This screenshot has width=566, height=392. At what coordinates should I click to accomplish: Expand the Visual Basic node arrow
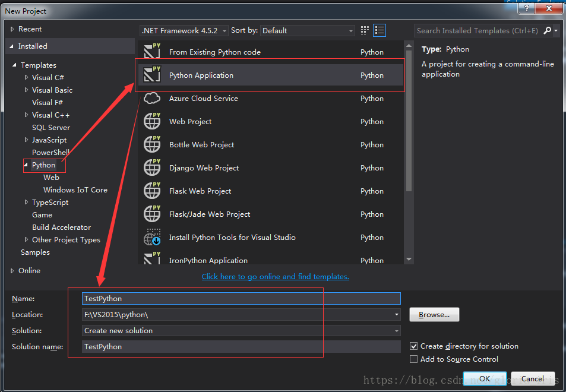[x=26, y=90]
